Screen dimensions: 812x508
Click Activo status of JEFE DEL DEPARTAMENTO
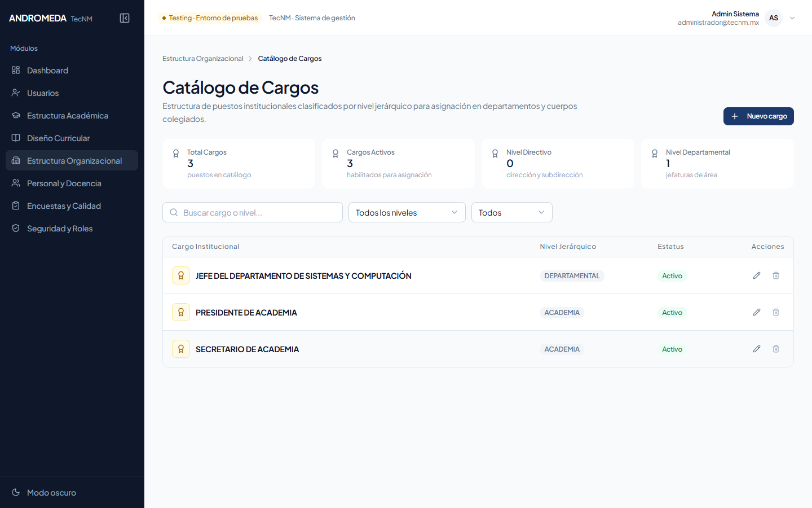click(x=672, y=276)
